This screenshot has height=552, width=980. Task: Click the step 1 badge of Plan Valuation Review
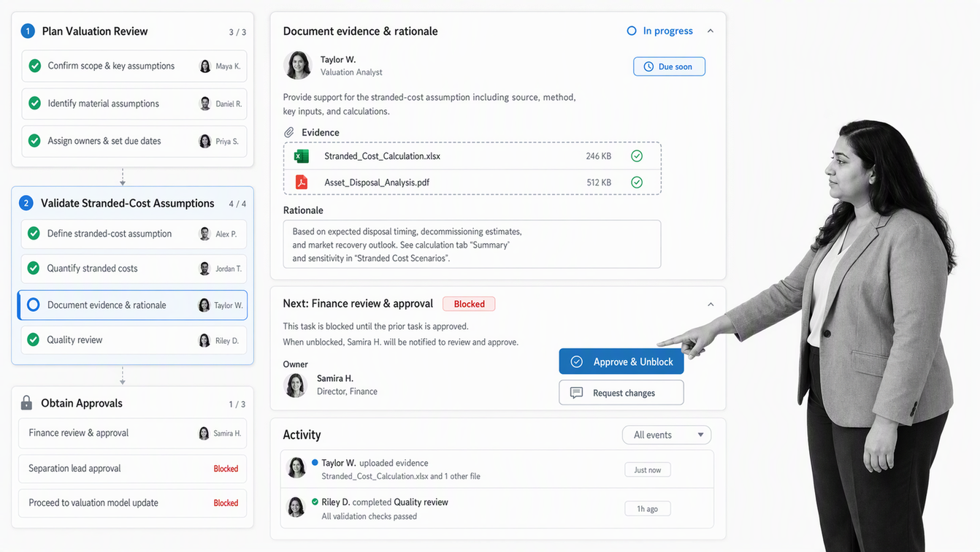28,31
